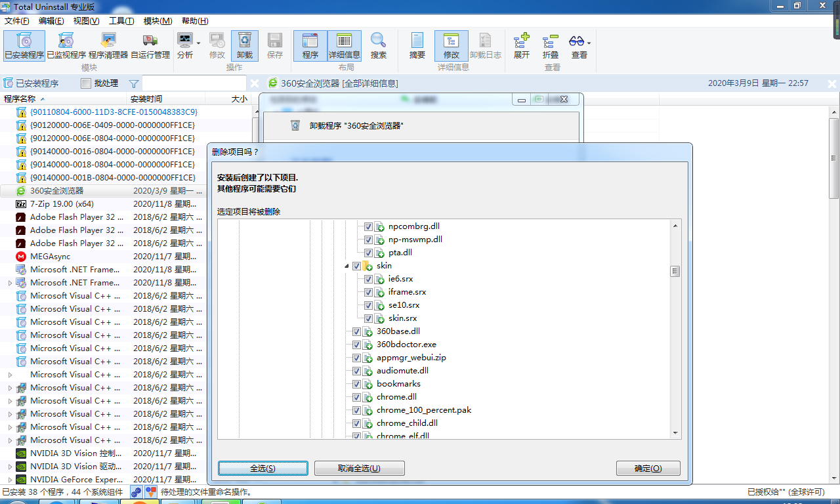Collapse the skin tree node
This screenshot has width=840, height=504.
[347, 266]
